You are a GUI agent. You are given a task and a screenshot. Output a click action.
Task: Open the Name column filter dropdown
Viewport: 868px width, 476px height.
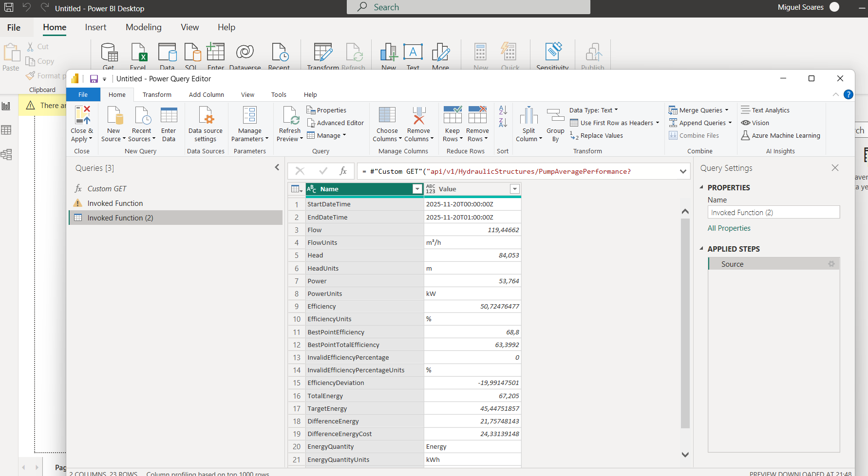point(417,189)
